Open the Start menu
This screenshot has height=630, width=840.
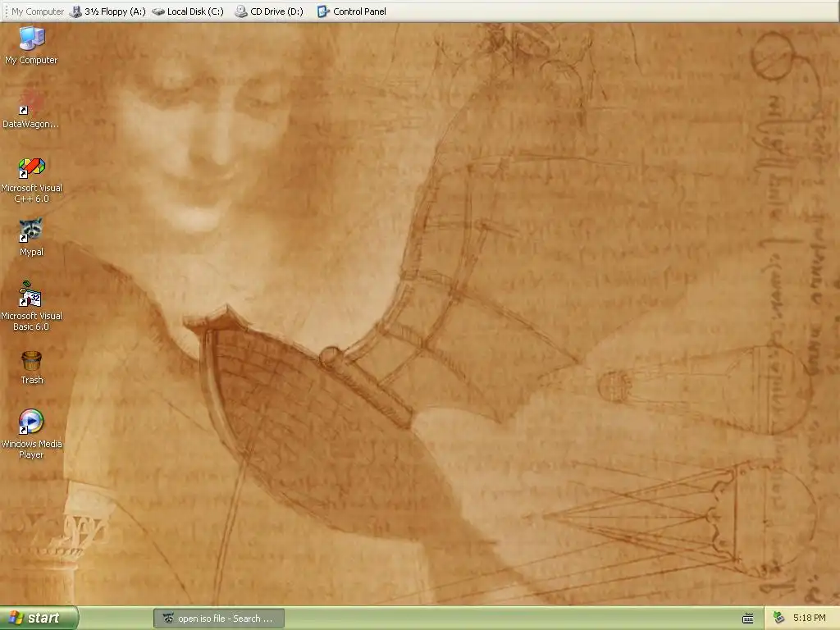pos(39,618)
